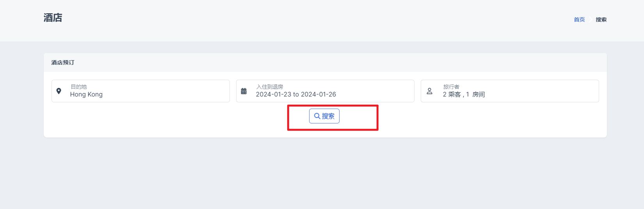Click the magnifier icon in the 搜索 button

click(317, 116)
